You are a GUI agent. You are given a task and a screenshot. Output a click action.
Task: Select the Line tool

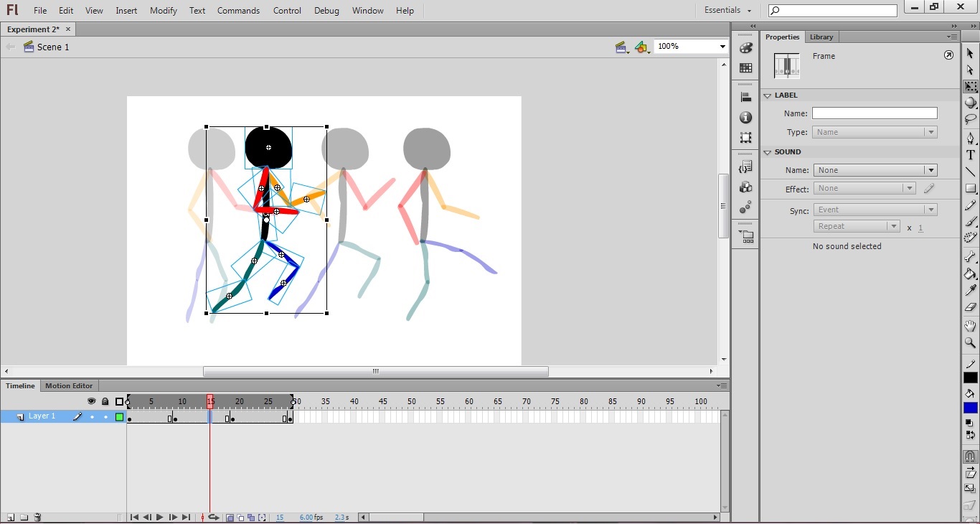click(x=970, y=172)
